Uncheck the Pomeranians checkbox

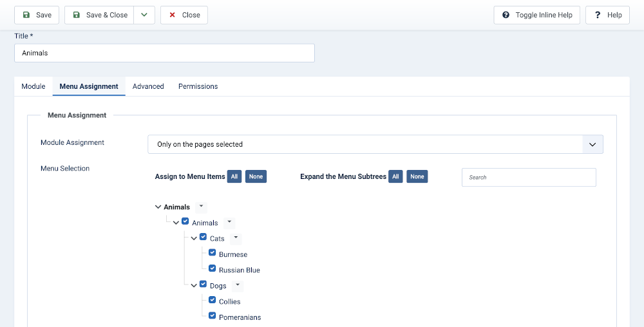[212, 315]
